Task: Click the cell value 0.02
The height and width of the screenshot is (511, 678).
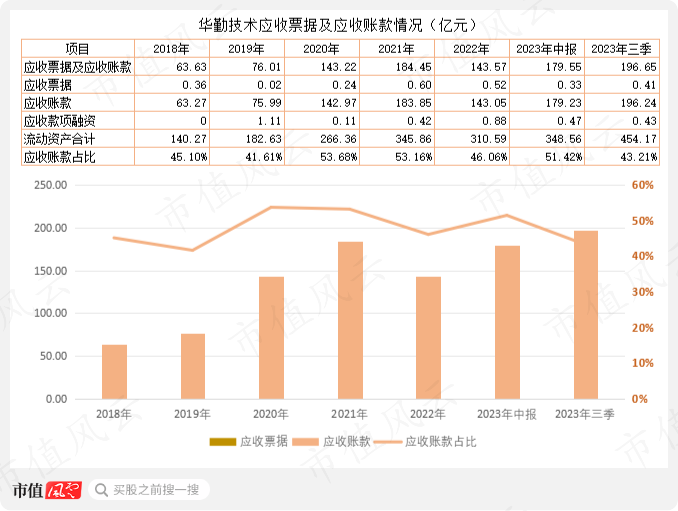Action: [269, 85]
